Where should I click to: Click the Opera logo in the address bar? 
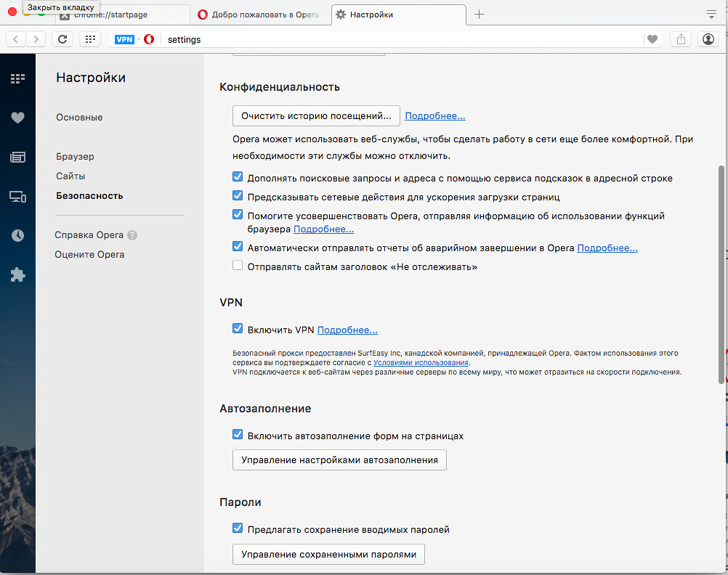click(149, 39)
